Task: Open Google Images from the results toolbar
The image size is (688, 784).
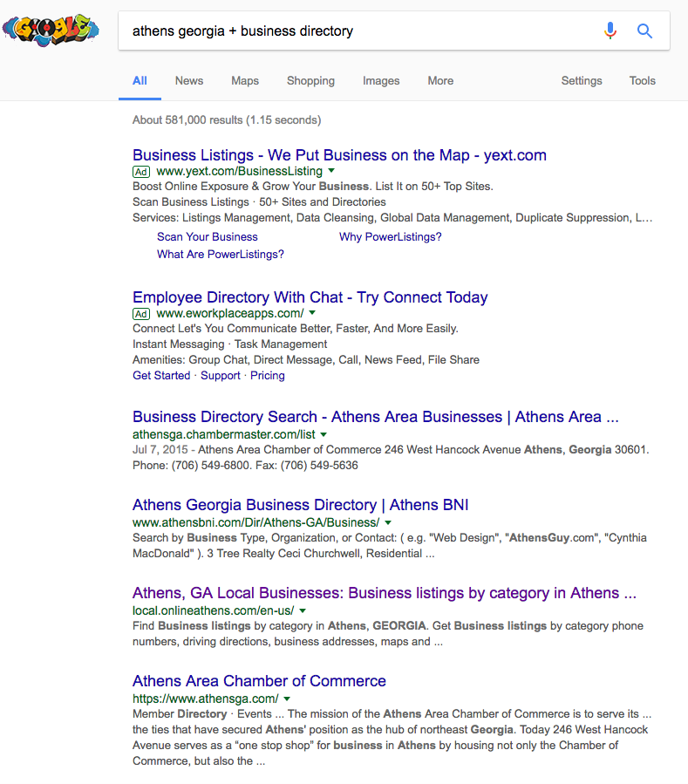Action: 381,80
